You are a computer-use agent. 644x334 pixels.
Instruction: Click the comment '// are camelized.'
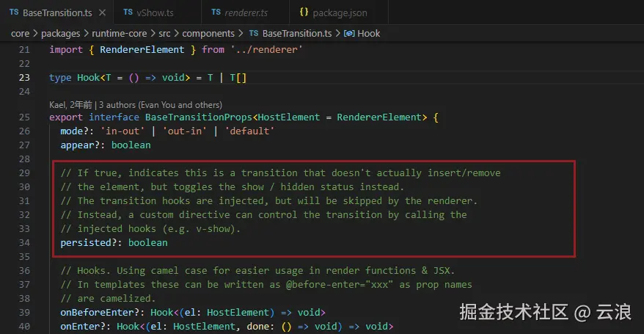[108, 299]
